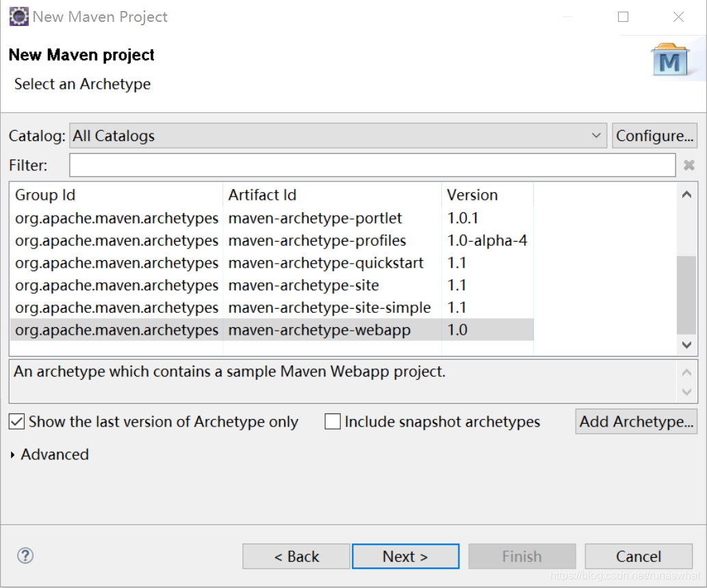This screenshot has height=588, width=707.
Task: Click the archetype list scroll-up arrow
Action: [x=686, y=194]
